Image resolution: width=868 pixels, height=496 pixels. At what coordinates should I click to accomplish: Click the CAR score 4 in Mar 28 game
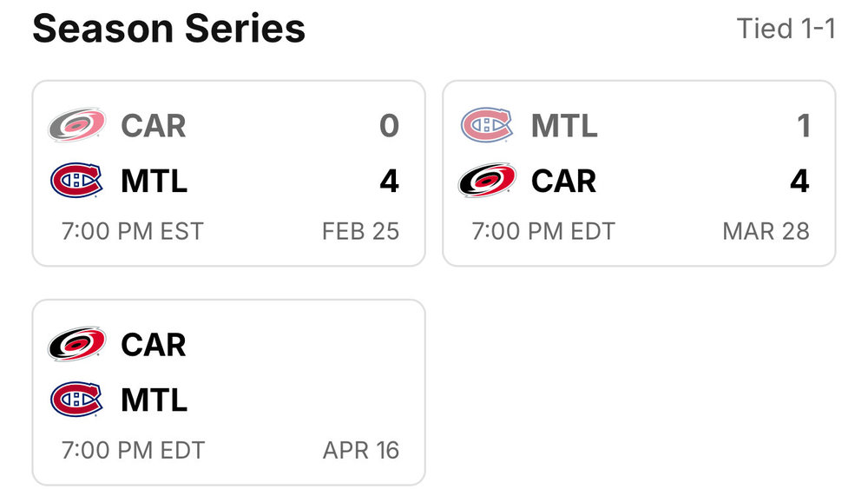point(799,181)
